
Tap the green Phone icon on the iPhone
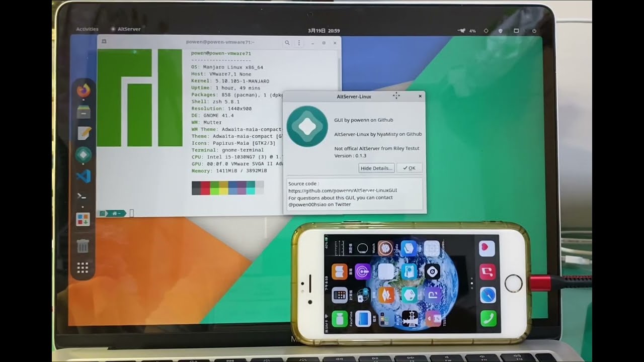tap(488, 318)
